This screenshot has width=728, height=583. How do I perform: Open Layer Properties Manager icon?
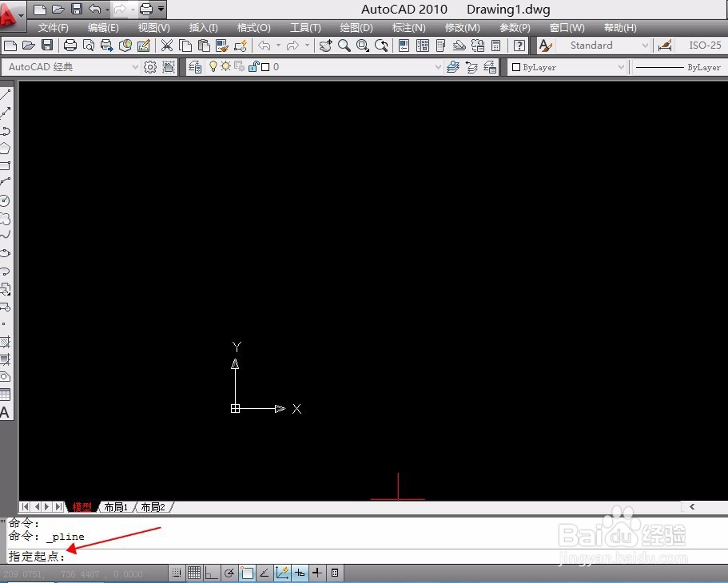[x=195, y=67]
